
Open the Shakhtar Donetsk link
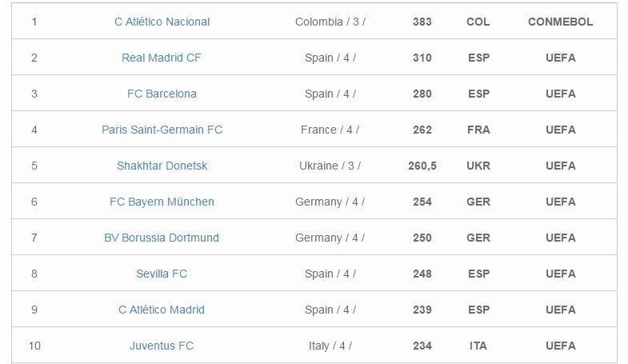162,166
